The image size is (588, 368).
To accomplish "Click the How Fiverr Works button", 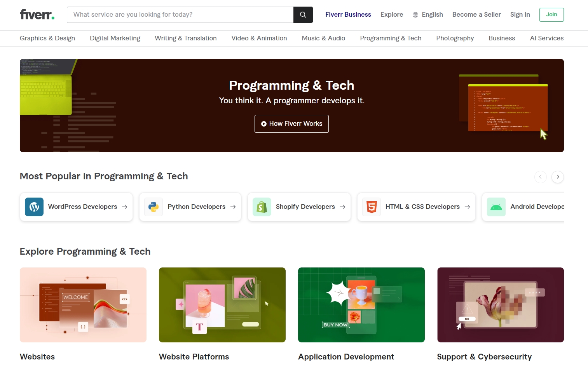I will (291, 124).
